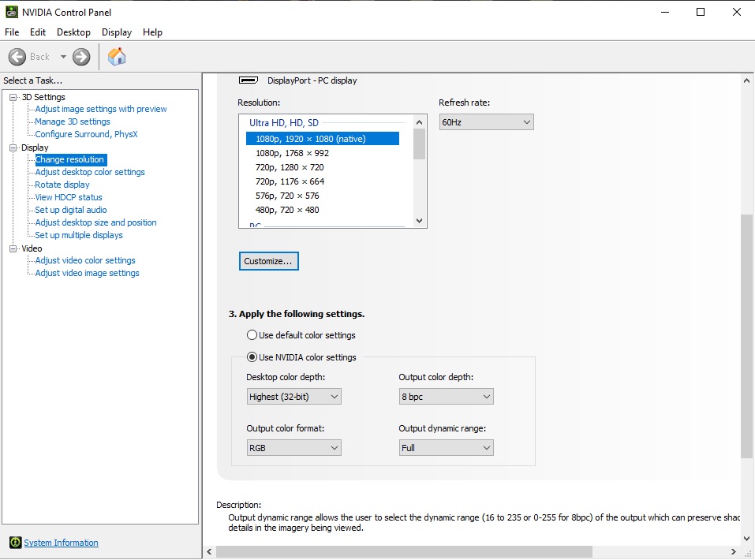The image size is (755, 560).
Task: Select 720p, 1176 × 664 resolution
Action: click(x=290, y=181)
